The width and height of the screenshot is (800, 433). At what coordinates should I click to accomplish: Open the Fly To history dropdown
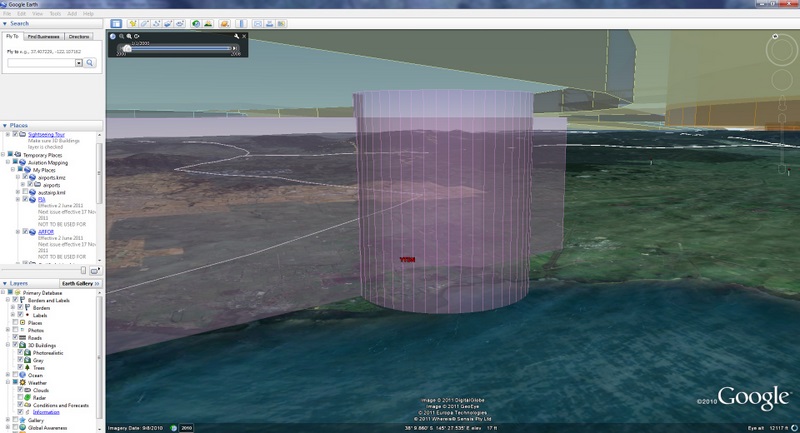[x=79, y=63]
